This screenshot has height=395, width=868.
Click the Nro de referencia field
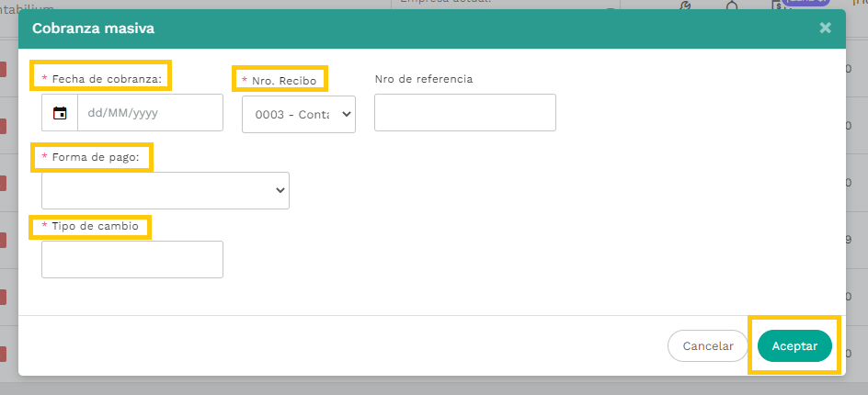pyautogui.click(x=465, y=113)
